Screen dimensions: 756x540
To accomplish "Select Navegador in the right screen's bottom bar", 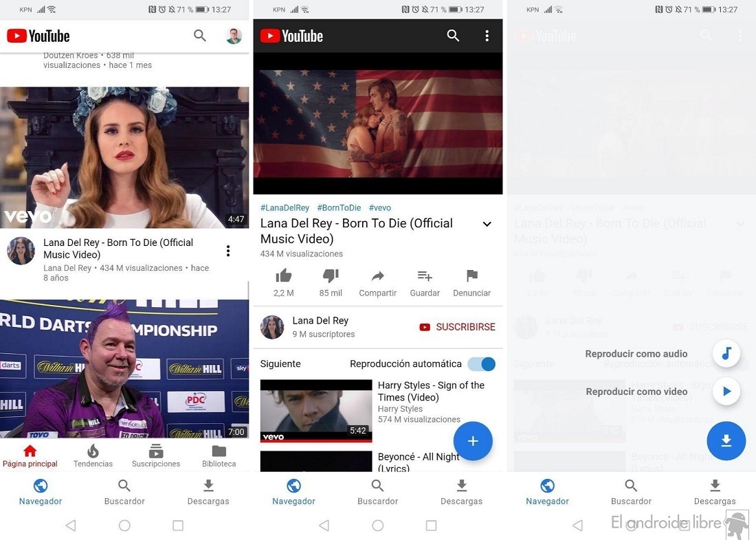I will click(547, 493).
